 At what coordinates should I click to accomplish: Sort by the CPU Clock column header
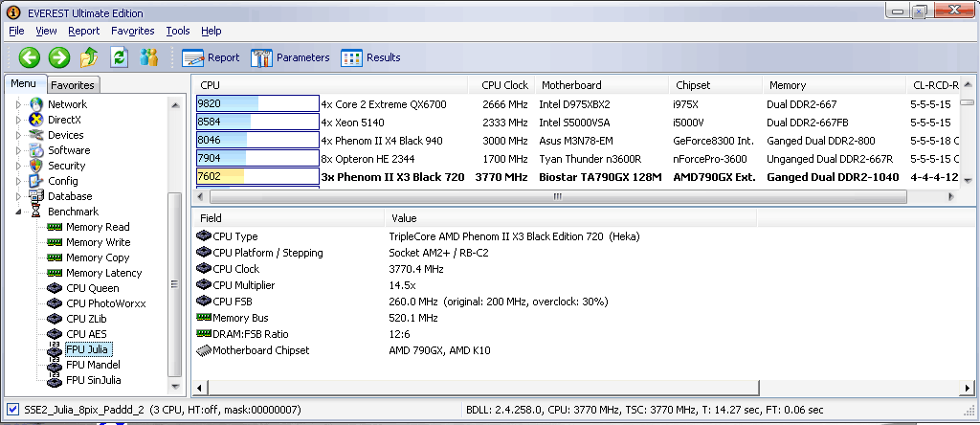[504, 85]
